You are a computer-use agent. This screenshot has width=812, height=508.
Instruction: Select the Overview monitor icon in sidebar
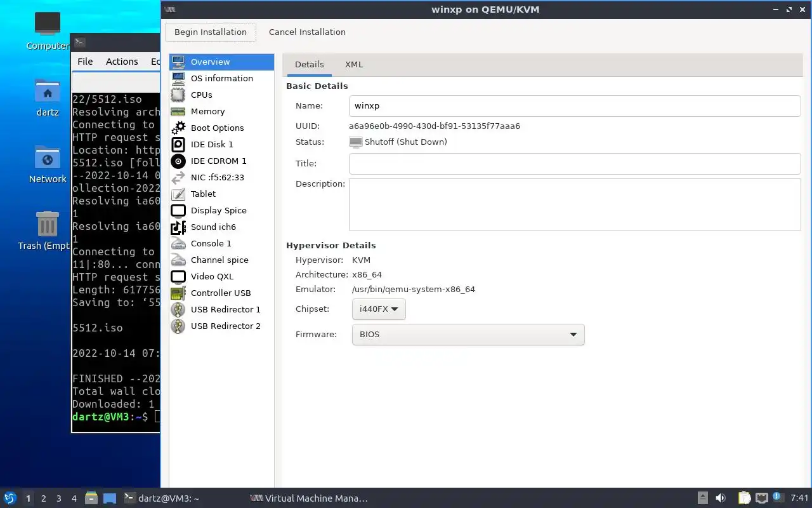[178, 62]
